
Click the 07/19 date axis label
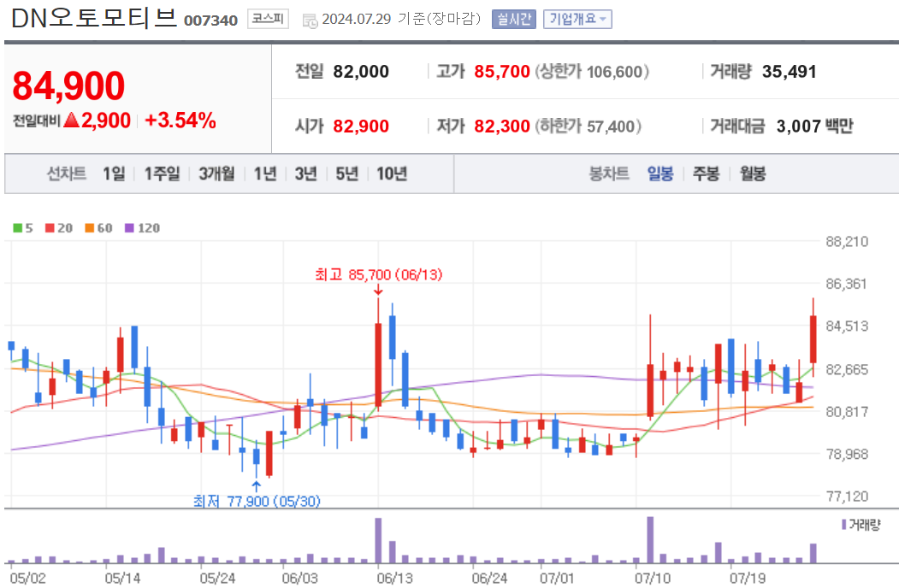(x=747, y=578)
